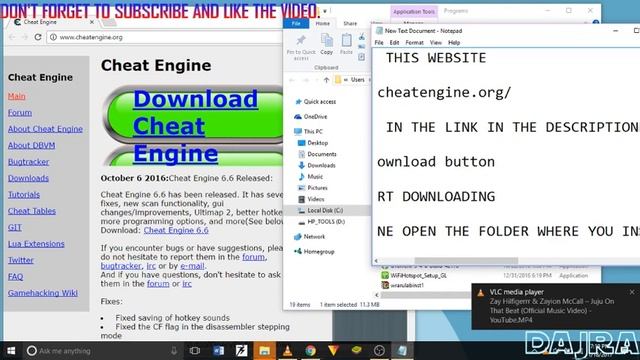Screen dimensions: 640x360
Task: Open the Lua Extensions sidebar link
Action: pyautogui.click(x=36, y=244)
